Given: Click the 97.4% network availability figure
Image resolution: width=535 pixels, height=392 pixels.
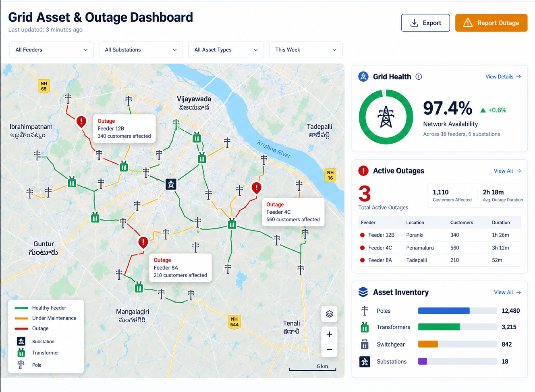Looking at the screenshot, I should (x=448, y=108).
